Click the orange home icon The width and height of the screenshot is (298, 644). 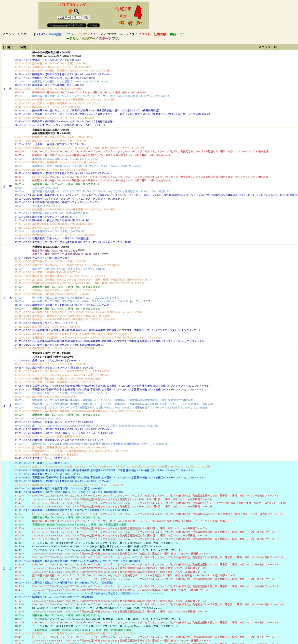[x=71, y=11]
